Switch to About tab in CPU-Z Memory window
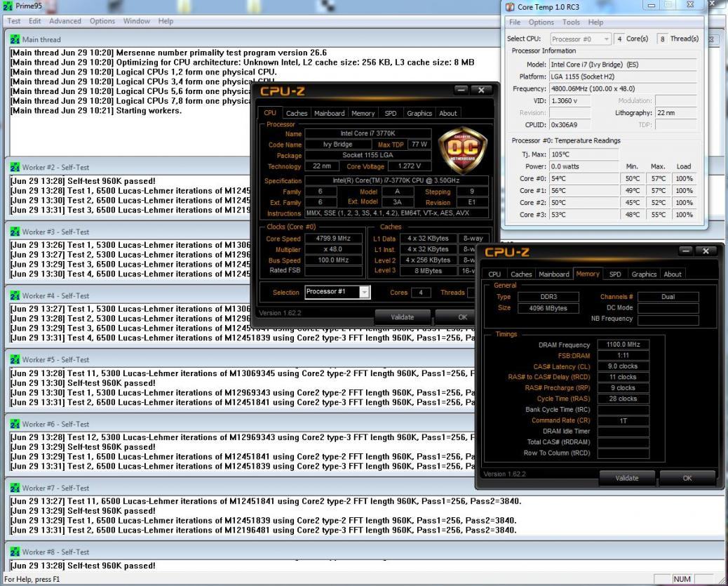Image resolution: width=728 pixels, height=586 pixels. [x=673, y=274]
